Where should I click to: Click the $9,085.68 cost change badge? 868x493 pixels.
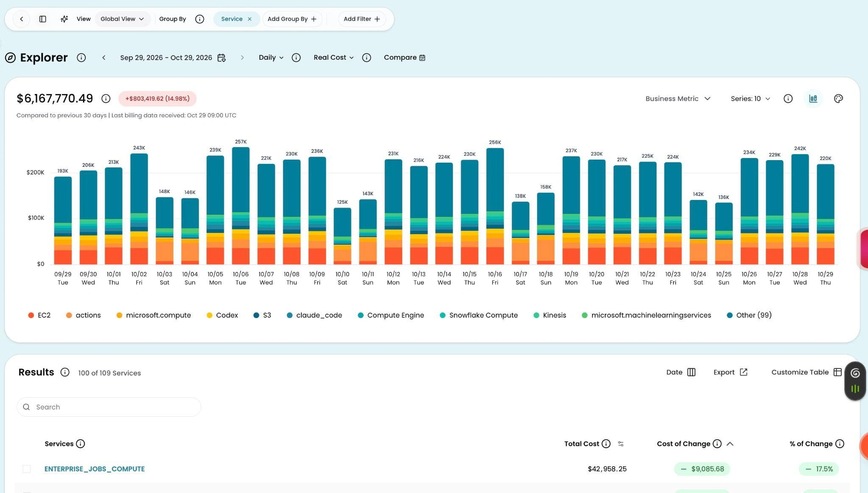click(x=702, y=469)
